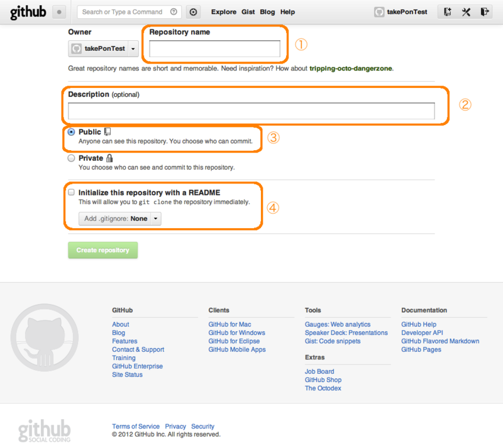
Task: Open the GitHub Shop link
Action: coord(323,380)
